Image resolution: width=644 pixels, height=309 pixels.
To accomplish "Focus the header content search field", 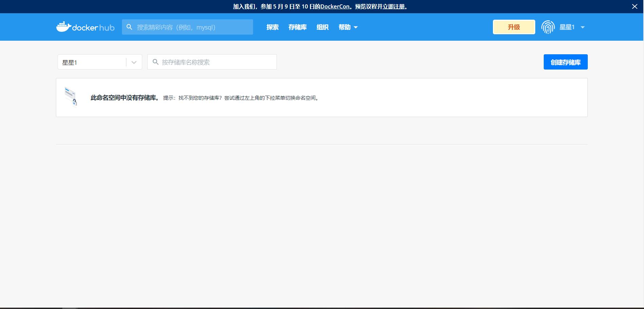I will 187,27.
